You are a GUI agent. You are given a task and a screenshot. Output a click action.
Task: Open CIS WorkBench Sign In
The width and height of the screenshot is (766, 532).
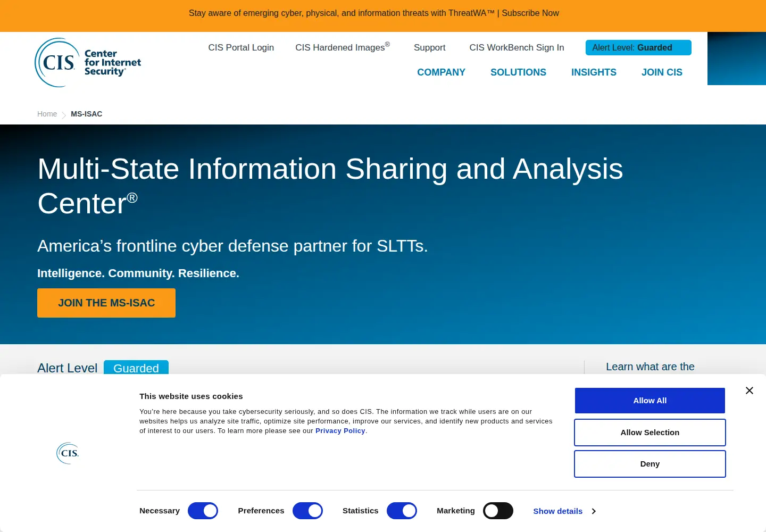(517, 47)
